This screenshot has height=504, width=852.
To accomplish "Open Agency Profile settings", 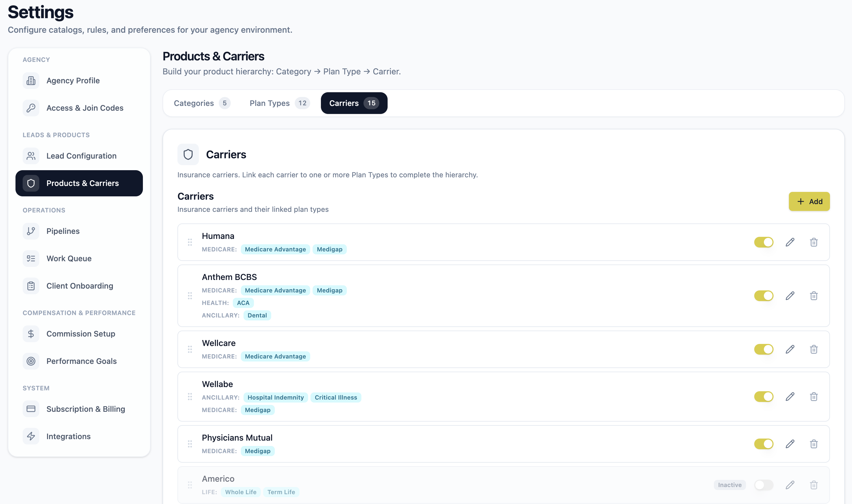I will (79, 81).
